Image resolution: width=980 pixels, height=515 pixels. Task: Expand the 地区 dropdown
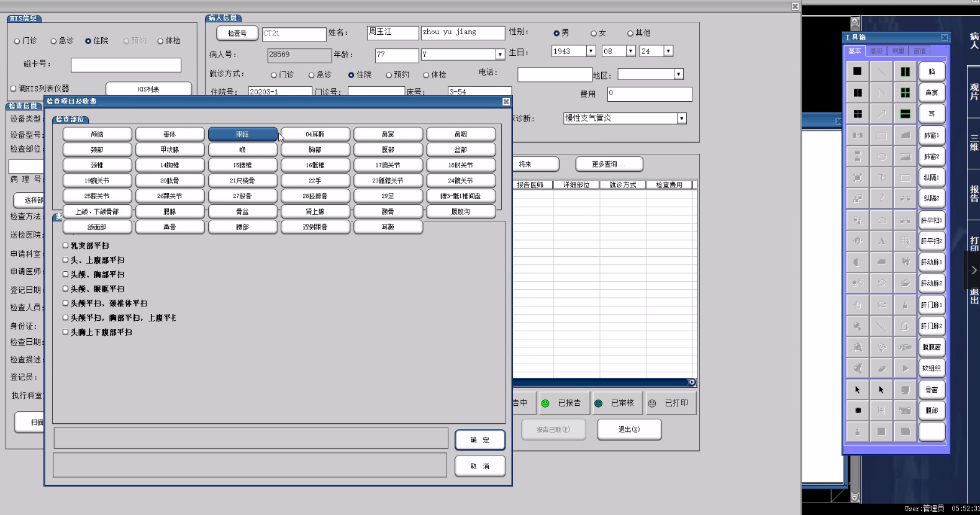(678, 74)
